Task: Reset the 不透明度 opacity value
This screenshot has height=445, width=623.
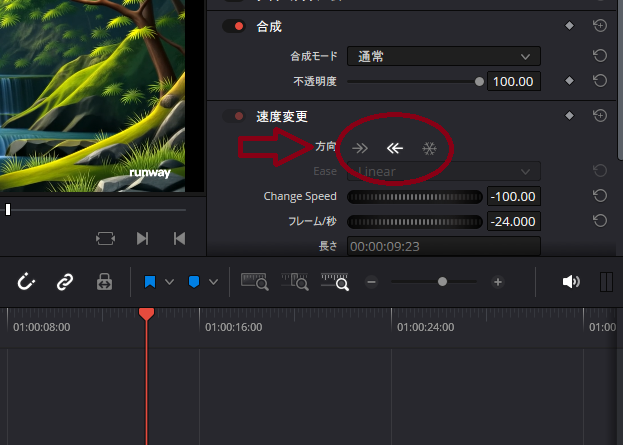Action: click(600, 81)
